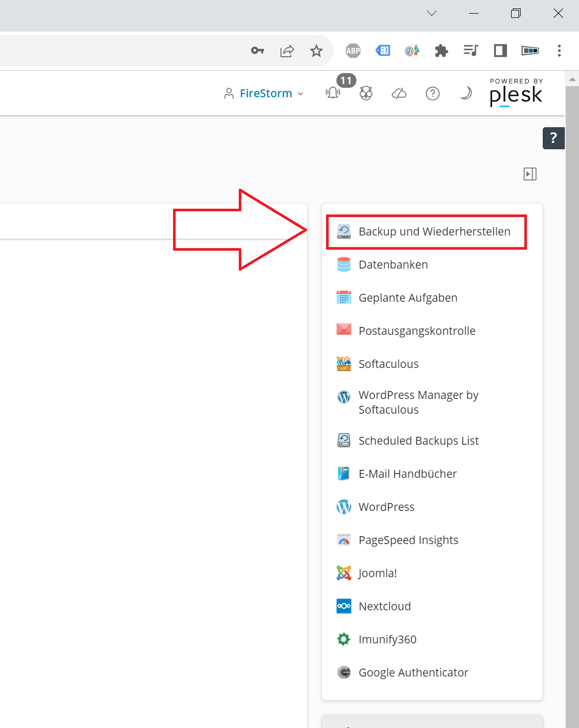This screenshot has width=579, height=728.
Task: Open PageSpeed Insights link
Action: [409, 540]
